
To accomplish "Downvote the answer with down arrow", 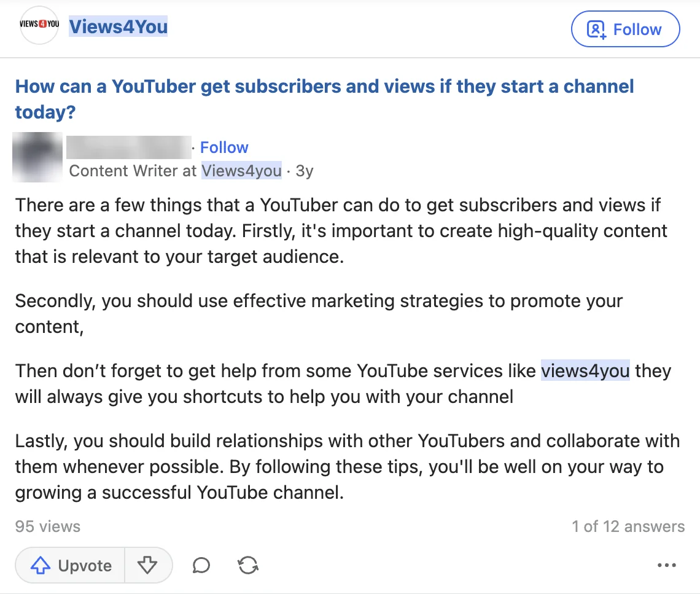I will 147,565.
